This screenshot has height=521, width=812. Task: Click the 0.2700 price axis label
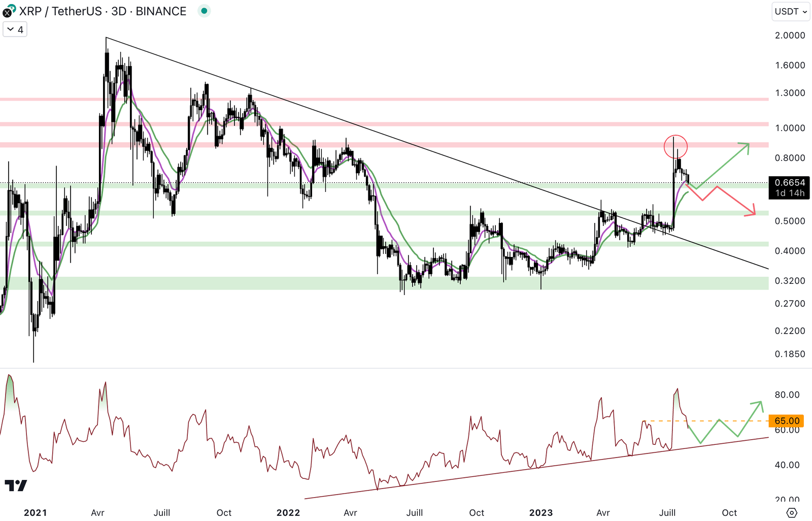790,304
